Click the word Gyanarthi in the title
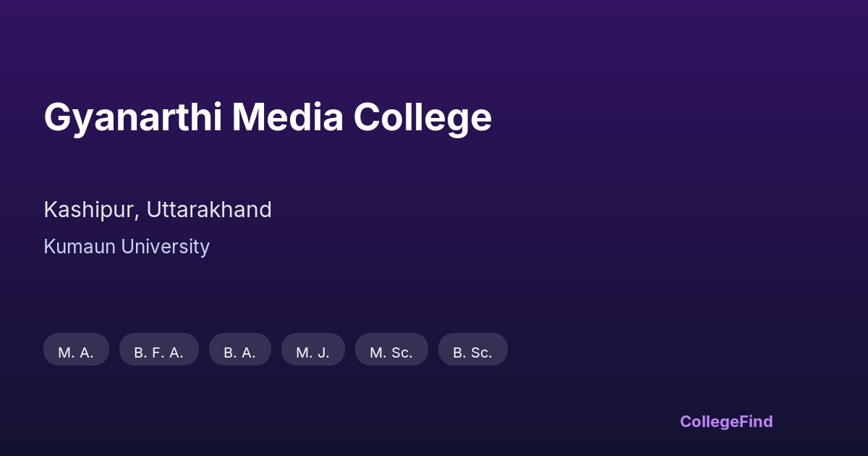The image size is (868, 456). [x=132, y=118]
